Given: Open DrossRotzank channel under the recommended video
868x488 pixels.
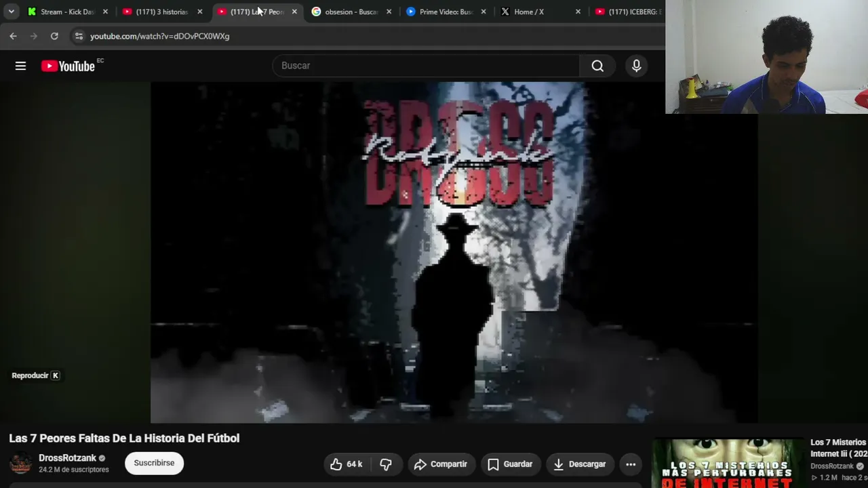Looking at the screenshot, I should [x=832, y=466].
